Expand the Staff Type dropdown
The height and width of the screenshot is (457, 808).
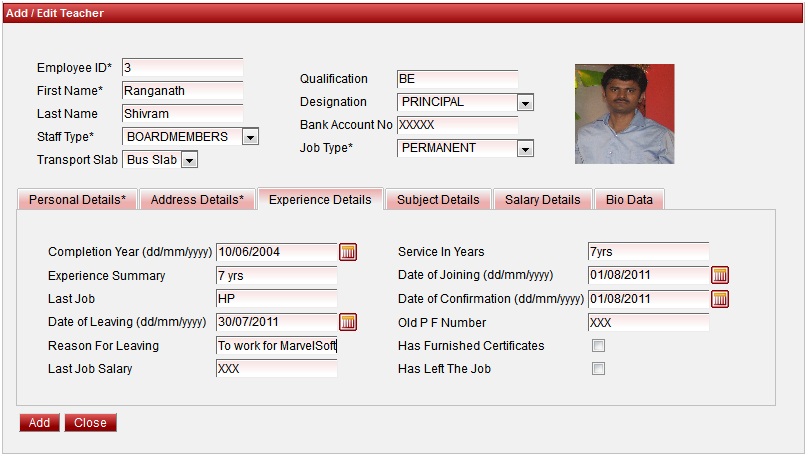[x=251, y=137]
